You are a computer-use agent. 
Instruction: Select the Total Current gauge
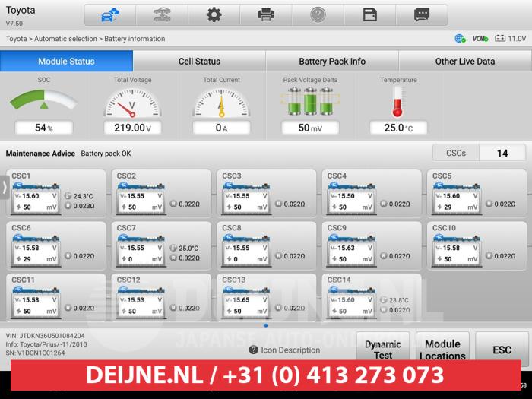tap(222, 103)
